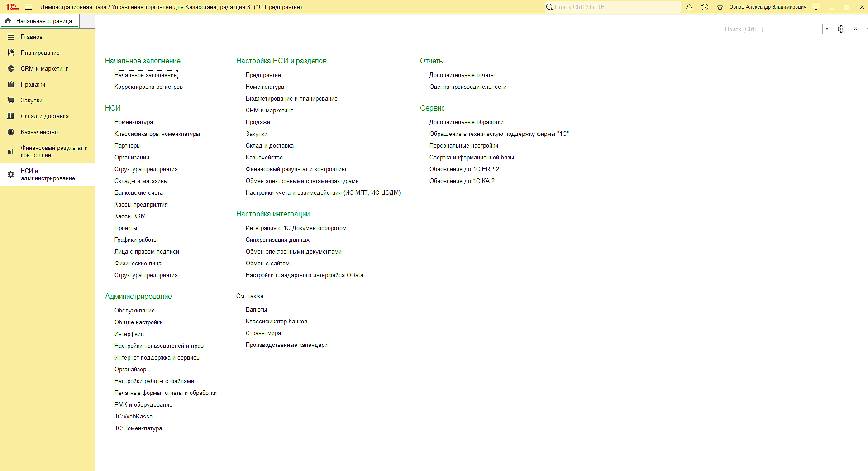Click the global search magnifier icon
The width and height of the screenshot is (868, 471).
(x=549, y=7)
